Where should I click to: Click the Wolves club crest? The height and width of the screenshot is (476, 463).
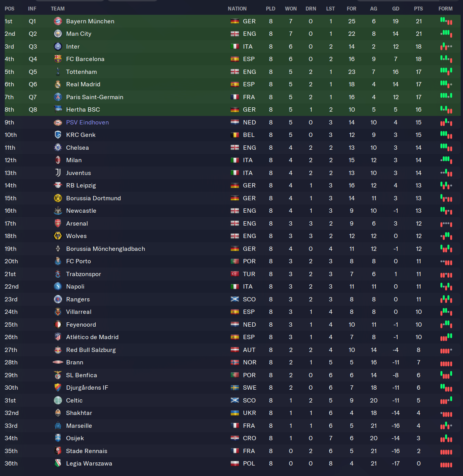tap(58, 236)
